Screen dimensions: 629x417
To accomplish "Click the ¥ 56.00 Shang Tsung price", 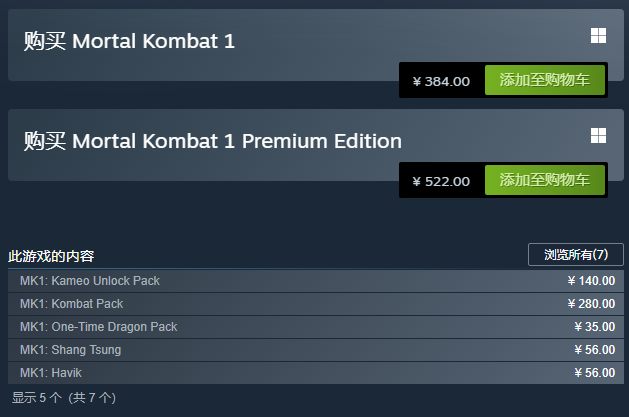I will tap(595, 350).
